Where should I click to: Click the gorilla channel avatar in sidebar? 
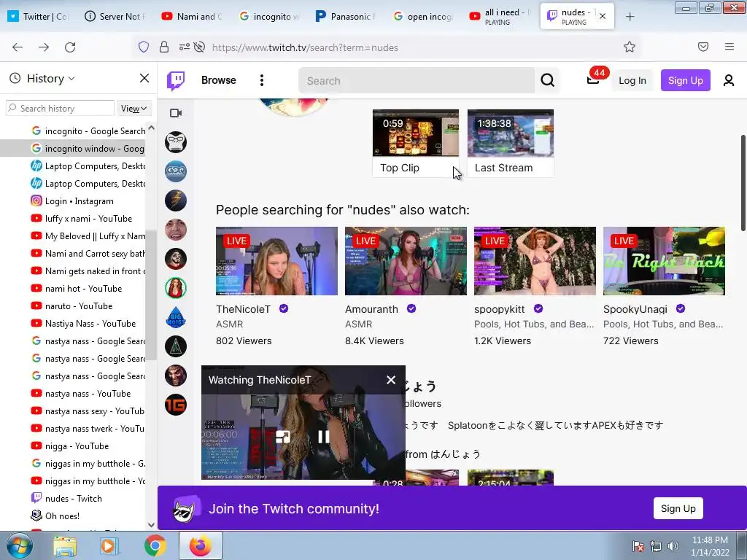tap(176, 142)
